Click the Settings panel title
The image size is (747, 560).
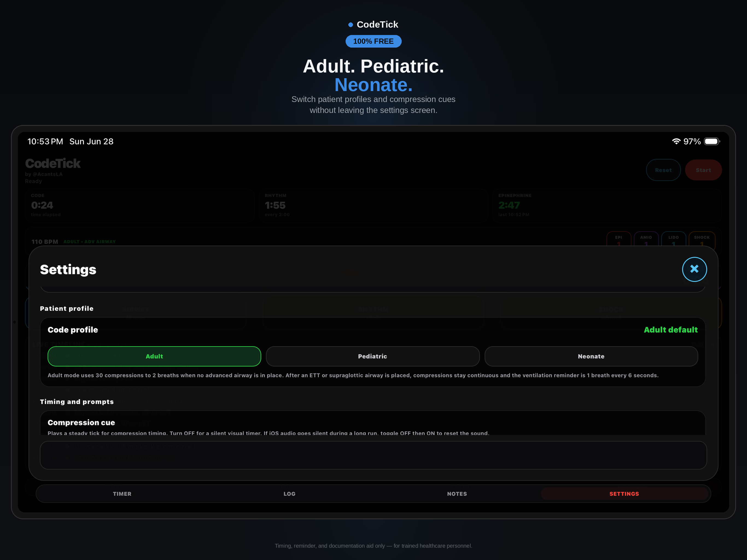68,270
